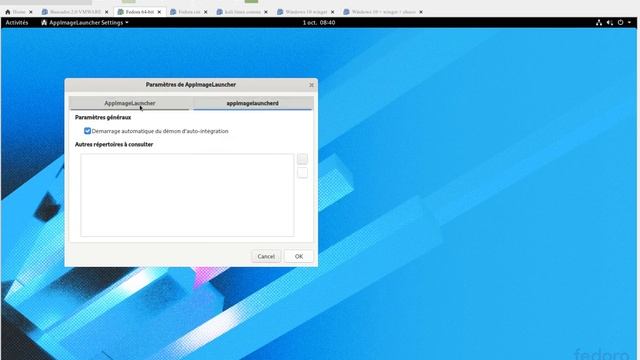Close the kali linux tab
640x360 pixels.
pos(266,12)
